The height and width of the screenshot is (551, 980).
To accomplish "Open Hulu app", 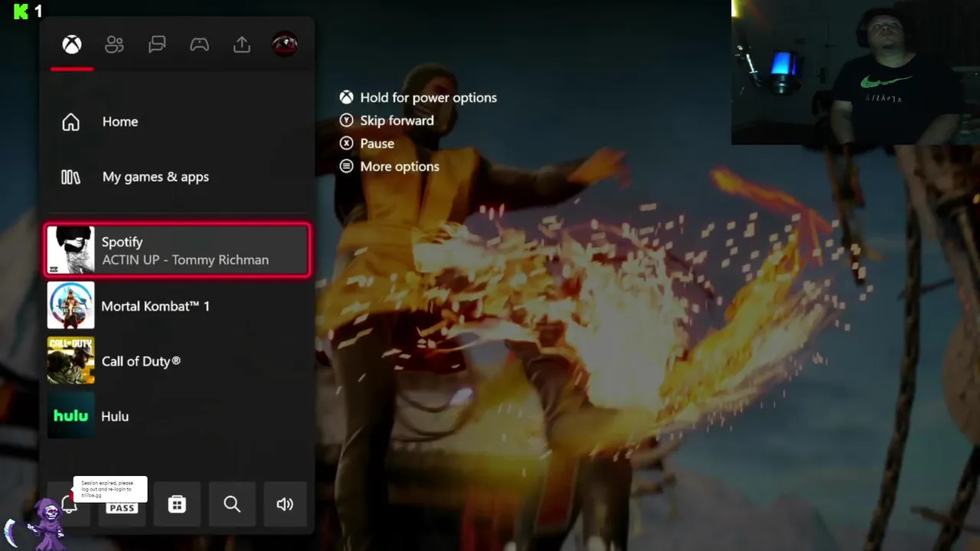I will (x=178, y=416).
